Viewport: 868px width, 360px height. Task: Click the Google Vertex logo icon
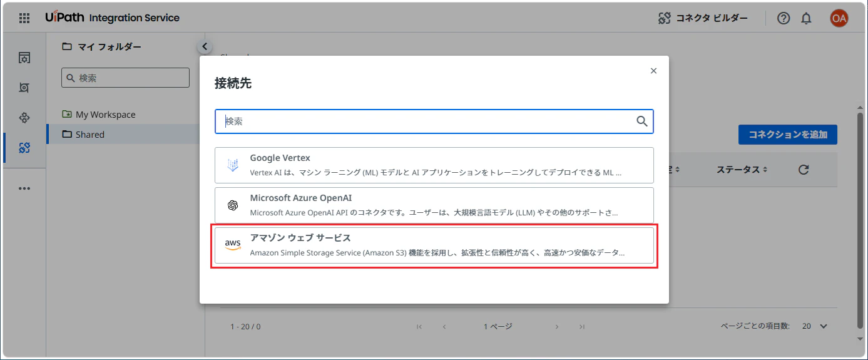[x=233, y=165]
